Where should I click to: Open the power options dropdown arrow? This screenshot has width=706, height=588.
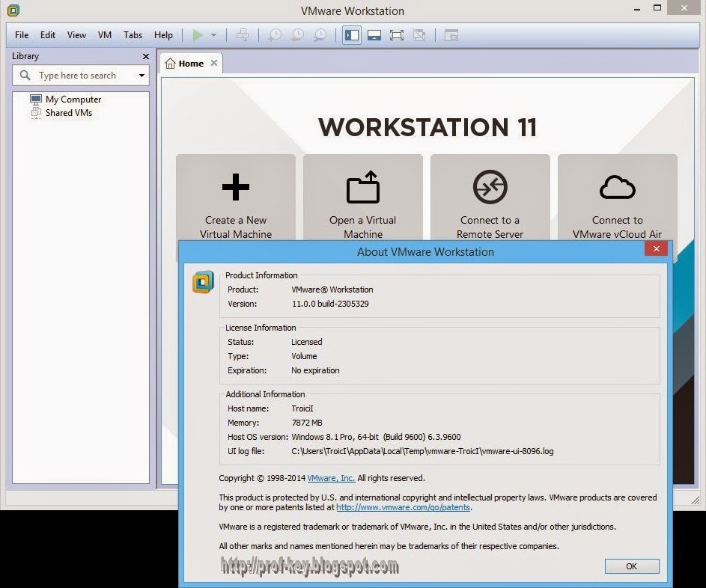[x=214, y=35]
